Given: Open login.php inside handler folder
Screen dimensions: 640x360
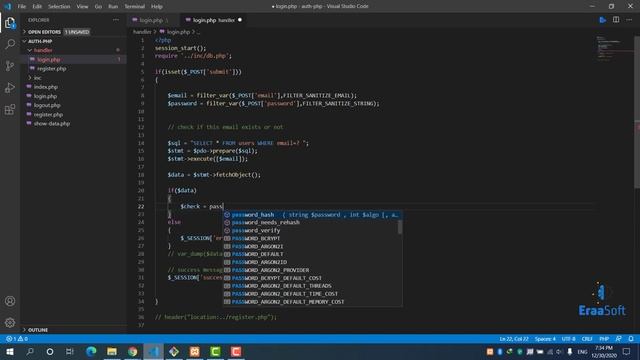Looking at the screenshot, I should tap(49, 60).
